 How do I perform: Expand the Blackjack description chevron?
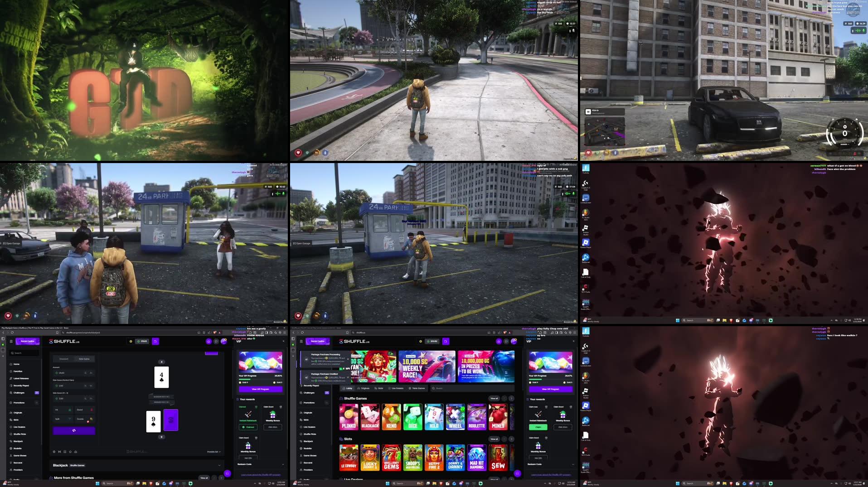pyautogui.click(x=219, y=465)
